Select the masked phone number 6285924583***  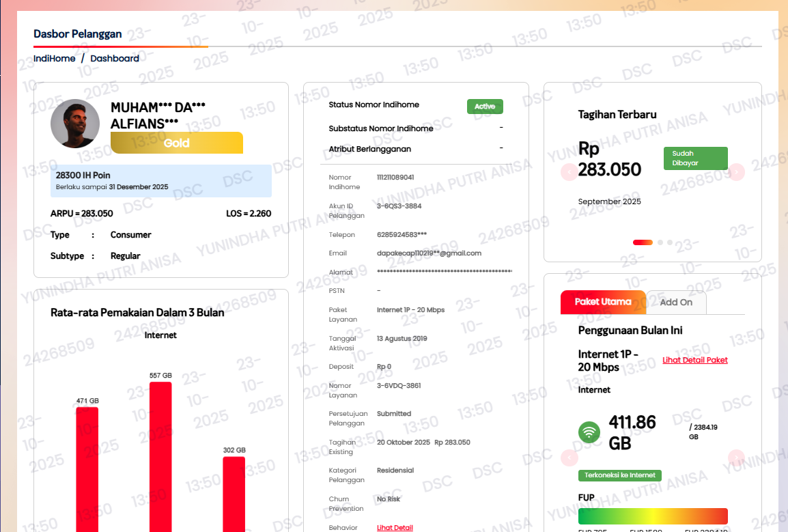click(x=402, y=235)
